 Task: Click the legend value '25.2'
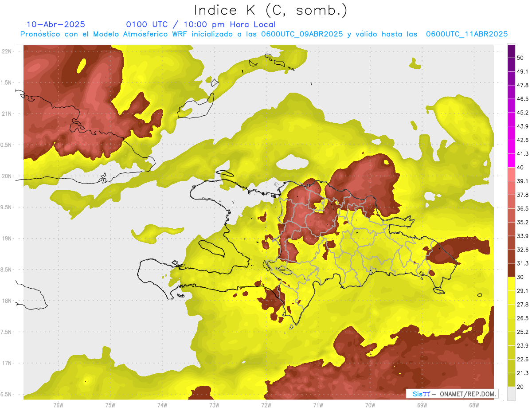(x=523, y=332)
